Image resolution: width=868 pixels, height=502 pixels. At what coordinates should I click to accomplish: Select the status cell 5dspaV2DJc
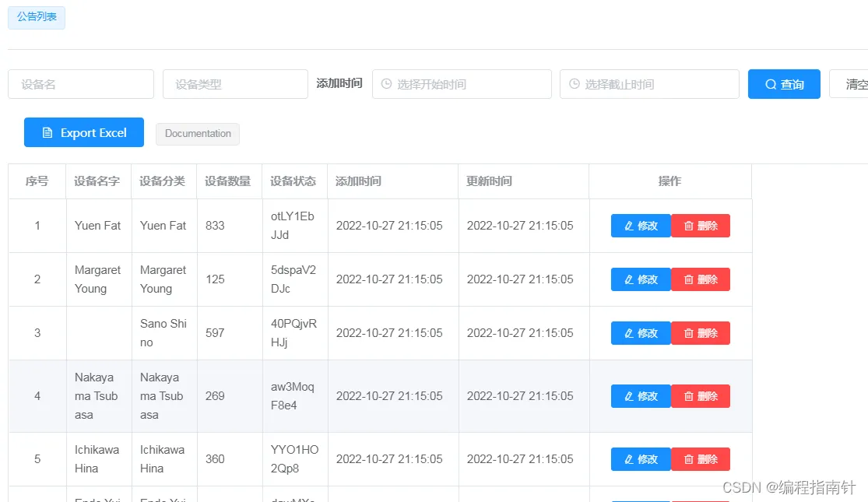point(293,279)
